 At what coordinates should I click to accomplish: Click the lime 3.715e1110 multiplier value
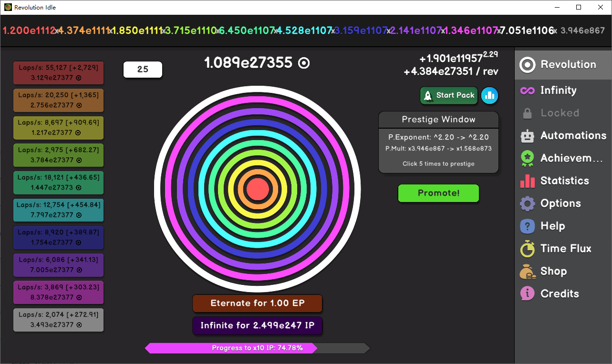[192, 30]
